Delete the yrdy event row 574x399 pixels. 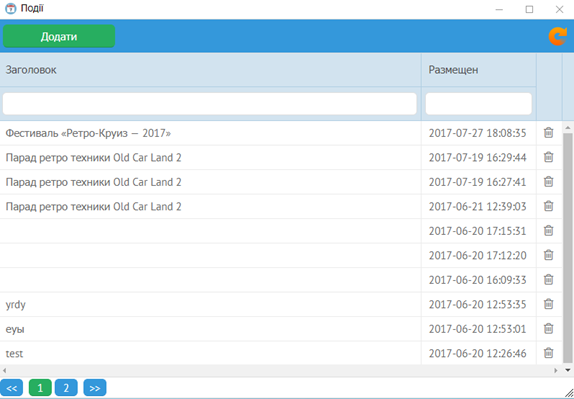tap(548, 304)
